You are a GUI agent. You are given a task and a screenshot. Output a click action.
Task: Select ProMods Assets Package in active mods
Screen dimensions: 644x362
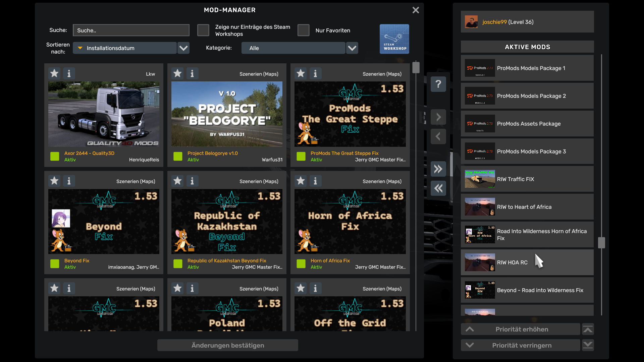[x=527, y=124]
